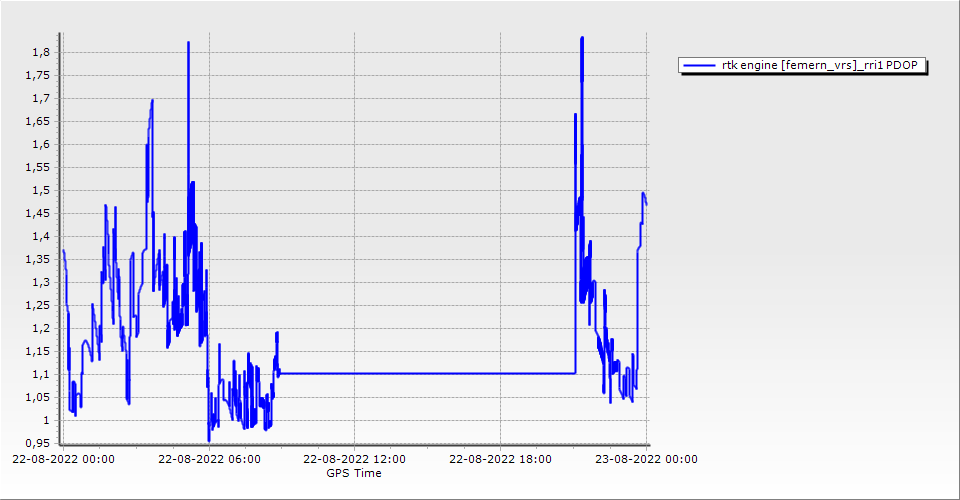Click the leftmost start of the PDOP curve
The width and height of the screenshot is (960, 500).
pyautogui.click(x=63, y=251)
